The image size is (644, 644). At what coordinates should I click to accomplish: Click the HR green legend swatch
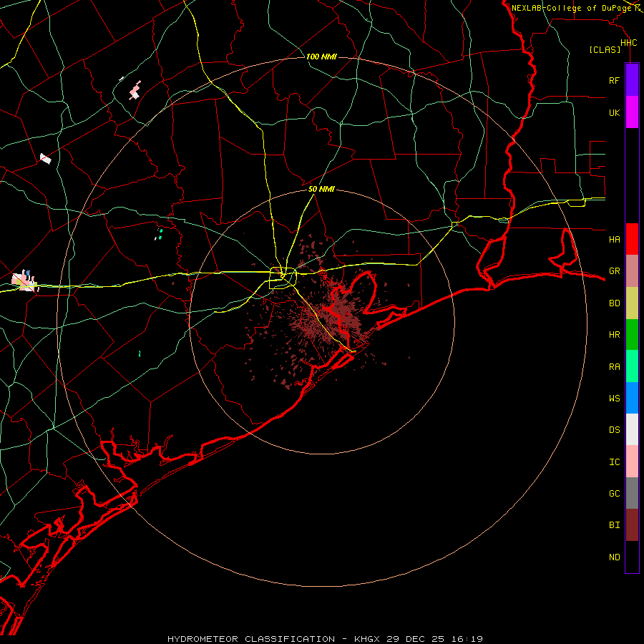tap(632, 334)
